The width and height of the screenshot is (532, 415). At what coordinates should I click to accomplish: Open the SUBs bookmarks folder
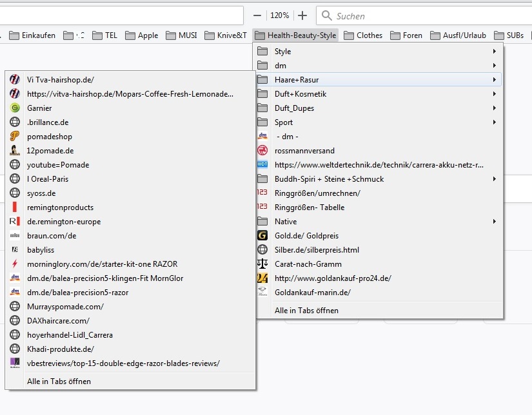click(509, 35)
